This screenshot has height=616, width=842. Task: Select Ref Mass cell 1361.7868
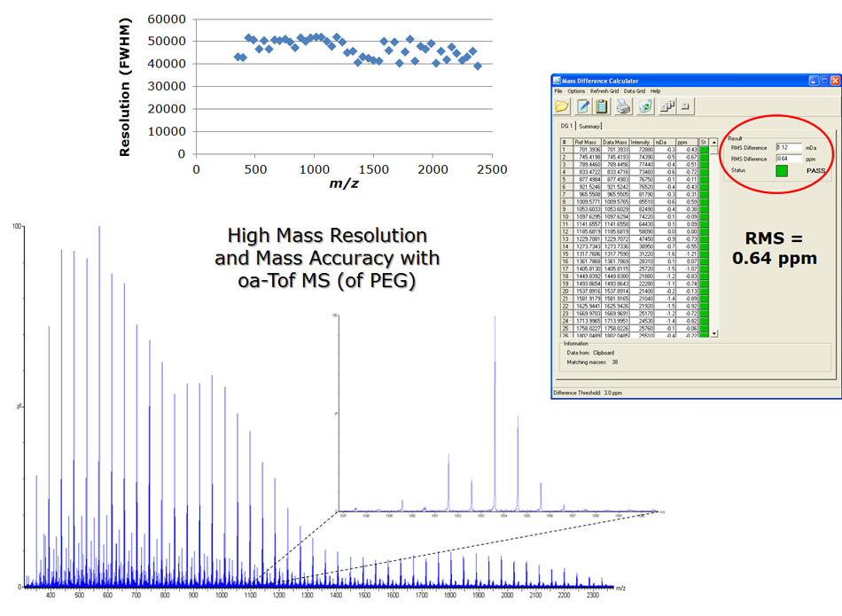(587, 261)
